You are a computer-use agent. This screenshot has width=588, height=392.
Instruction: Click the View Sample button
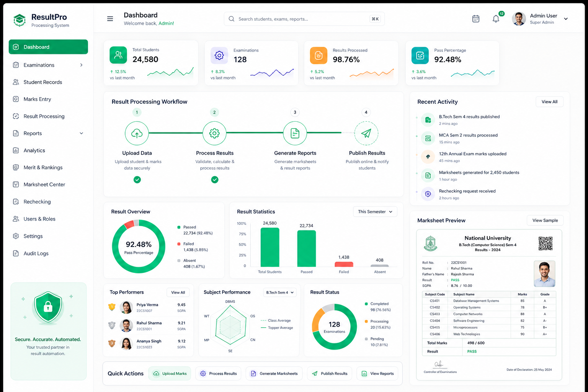(545, 220)
